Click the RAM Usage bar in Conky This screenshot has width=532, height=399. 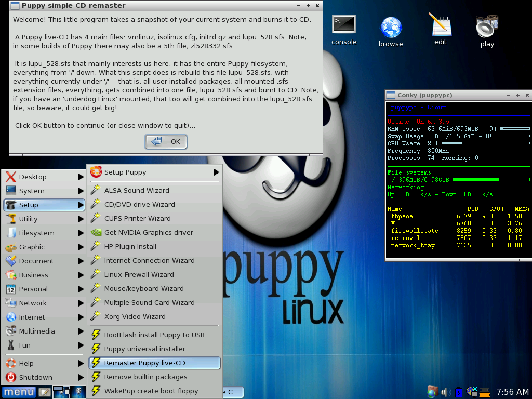point(515,129)
